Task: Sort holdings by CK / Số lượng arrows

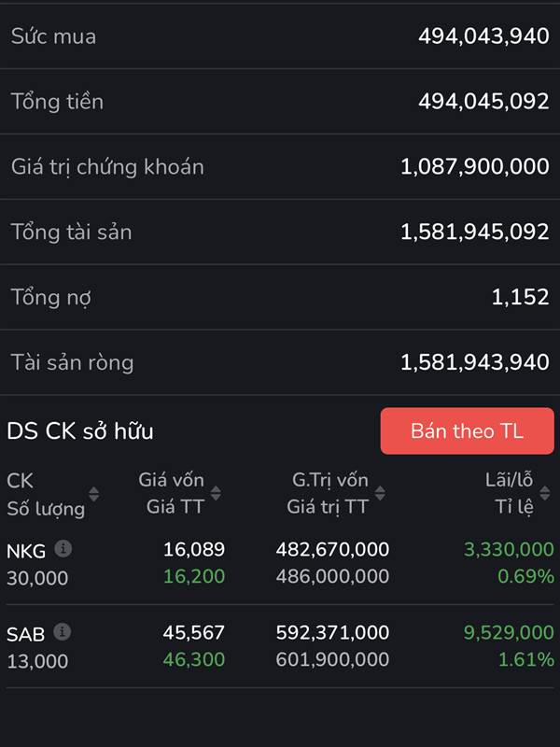Action: pos(94,494)
